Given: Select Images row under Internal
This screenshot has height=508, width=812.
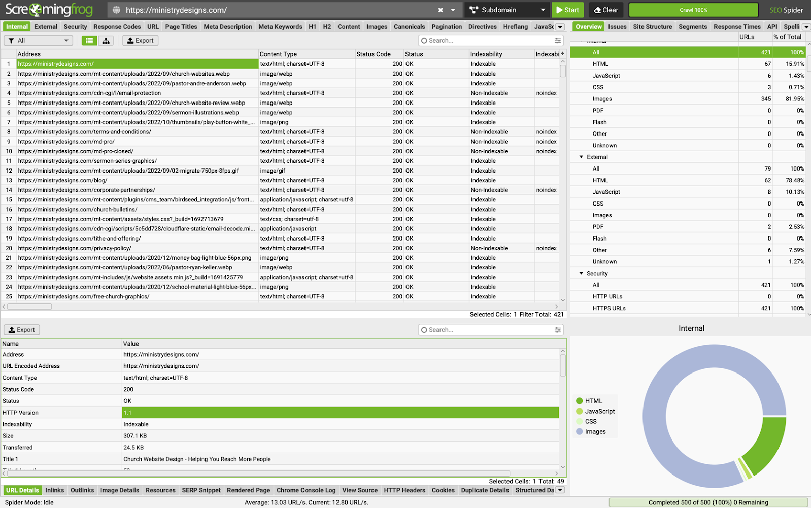Looking at the screenshot, I should [688, 99].
